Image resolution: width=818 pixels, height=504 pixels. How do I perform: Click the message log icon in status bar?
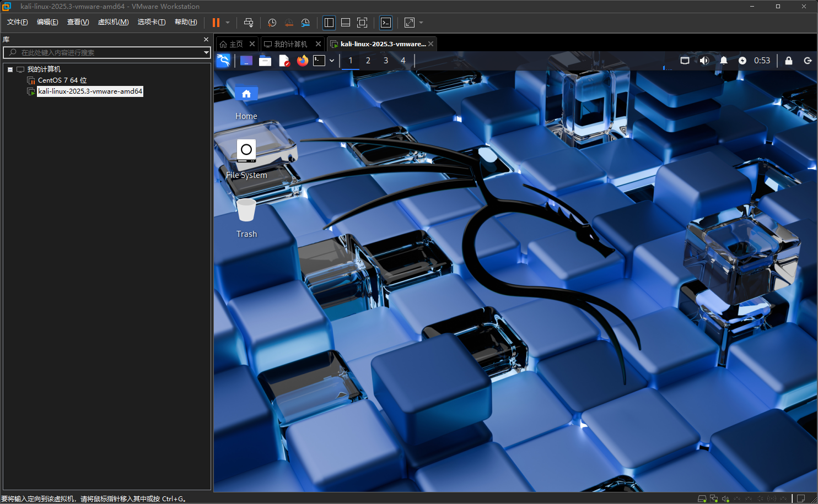click(801, 498)
